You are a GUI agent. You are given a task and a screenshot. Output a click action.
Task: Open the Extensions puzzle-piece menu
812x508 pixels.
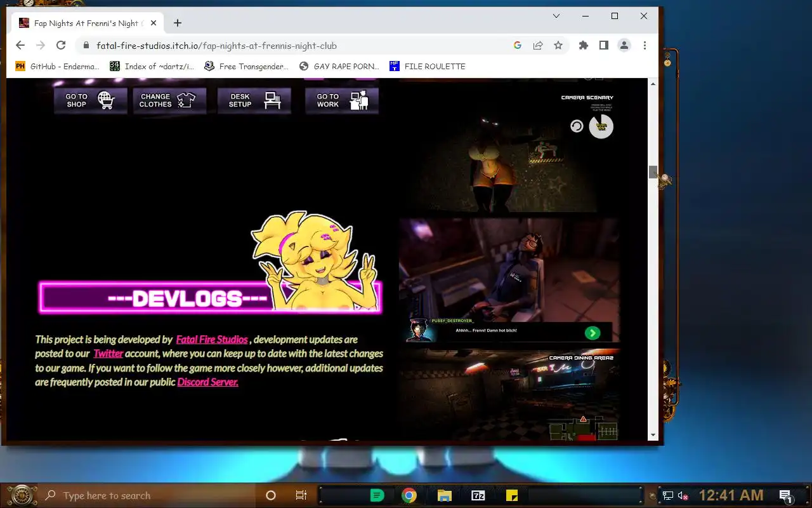coord(584,45)
